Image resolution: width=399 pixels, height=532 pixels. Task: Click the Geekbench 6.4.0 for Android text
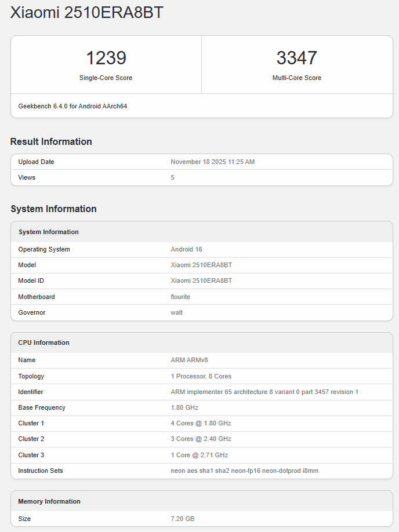72,107
